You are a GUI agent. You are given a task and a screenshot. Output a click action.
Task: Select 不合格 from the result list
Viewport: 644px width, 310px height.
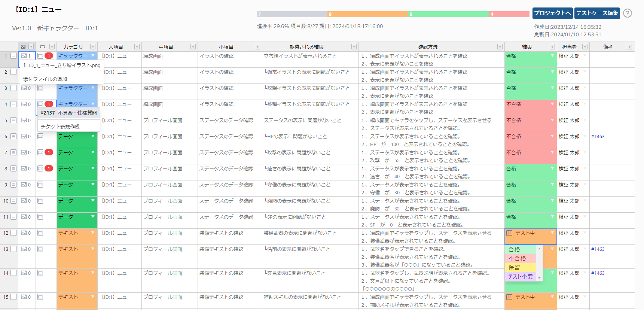pos(521,258)
